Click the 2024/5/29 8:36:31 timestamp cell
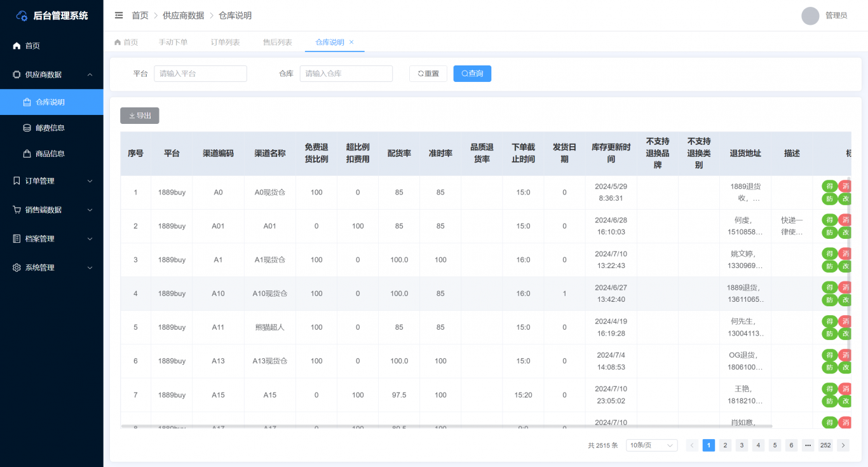Viewport: 868px width, 467px height. click(x=611, y=193)
